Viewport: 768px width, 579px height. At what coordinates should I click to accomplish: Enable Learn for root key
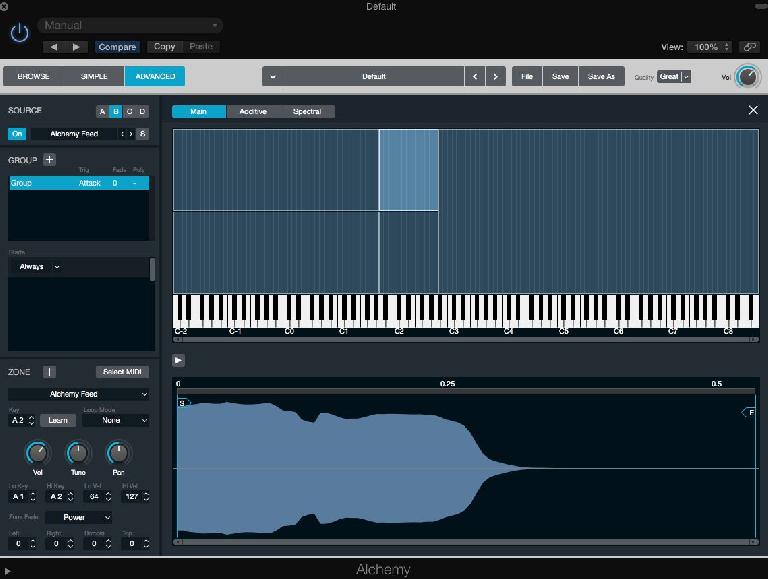click(x=58, y=420)
